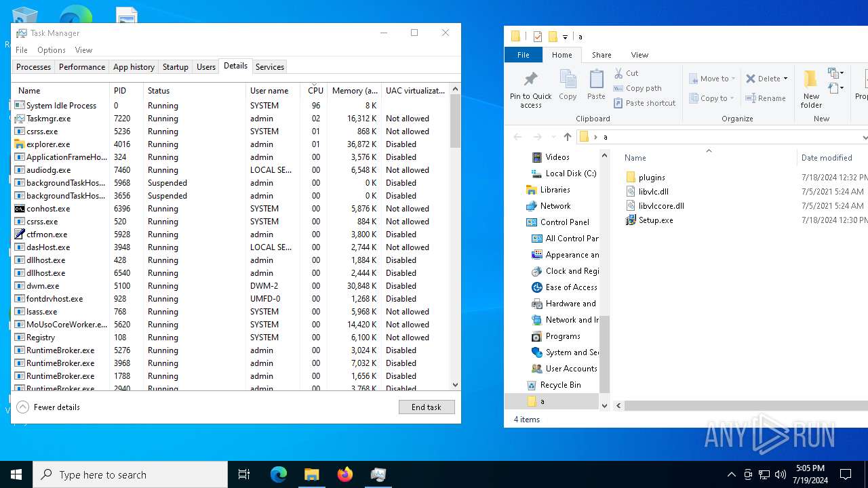Click Explorer horizontal scrollbar thumb
The height and width of the screenshot is (488, 868).
point(746,406)
